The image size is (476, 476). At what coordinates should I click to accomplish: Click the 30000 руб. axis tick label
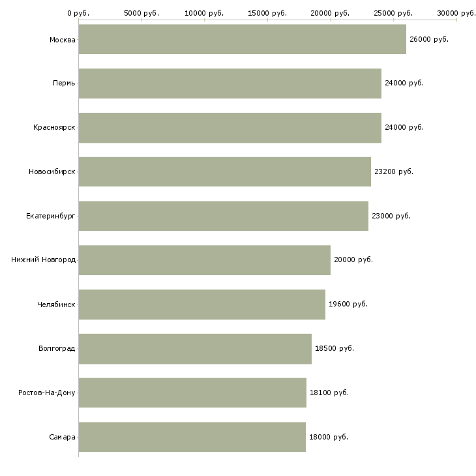(x=456, y=13)
